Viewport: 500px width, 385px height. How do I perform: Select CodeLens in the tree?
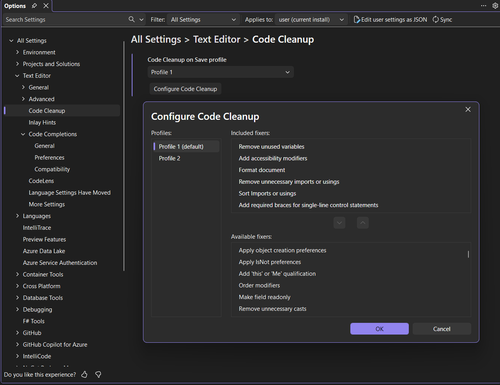pyautogui.click(x=41, y=181)
